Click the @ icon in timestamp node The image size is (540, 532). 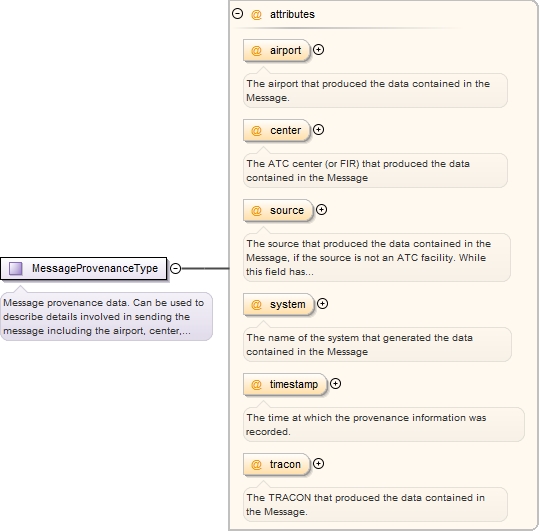tap(256, 384)
